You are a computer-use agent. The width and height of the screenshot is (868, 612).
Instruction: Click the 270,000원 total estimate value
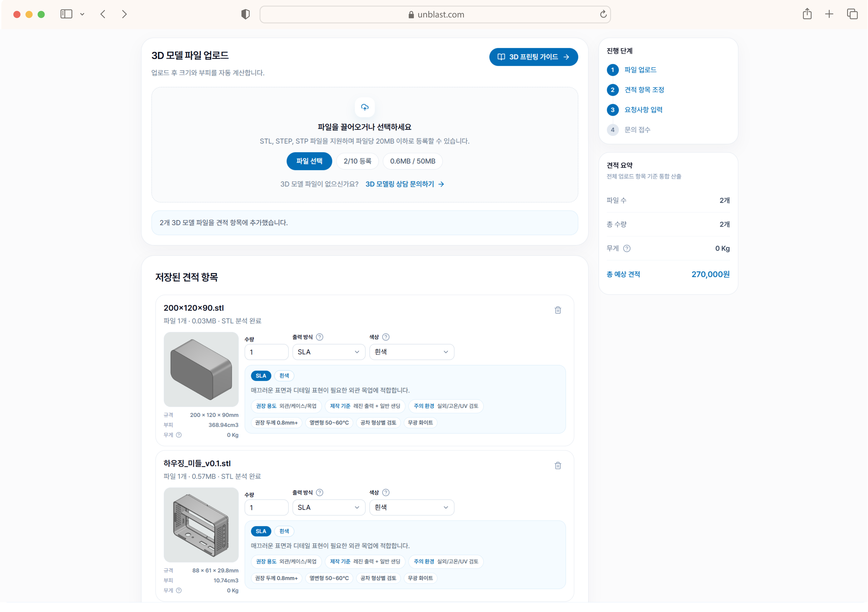pyautogui.click(x=710, y=275)
